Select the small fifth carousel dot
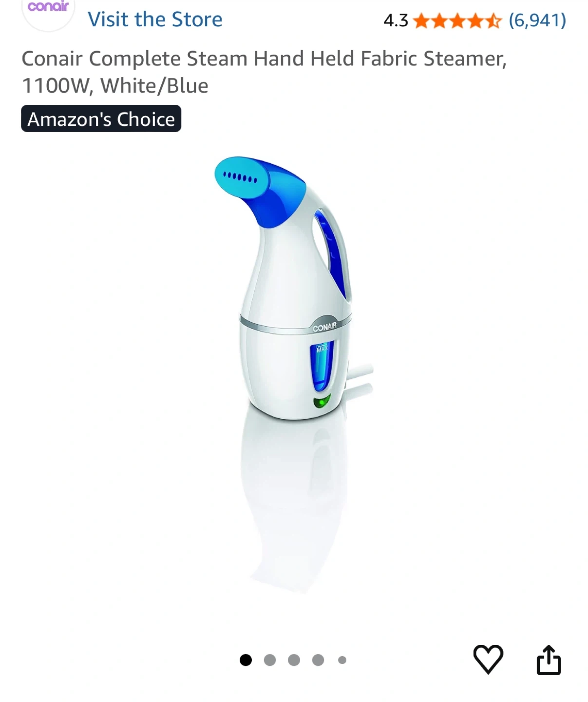 coord(342,660)
